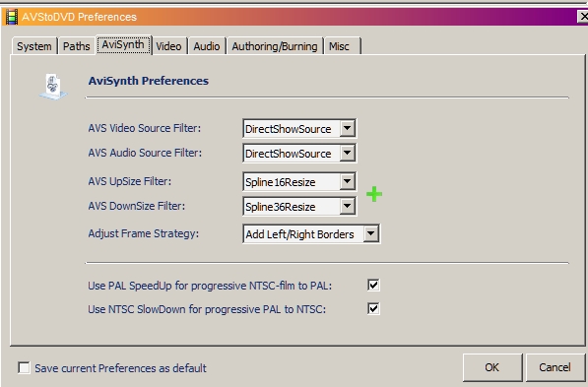Click the AVStoDVD film strip title icon

[x=12, y=17]
